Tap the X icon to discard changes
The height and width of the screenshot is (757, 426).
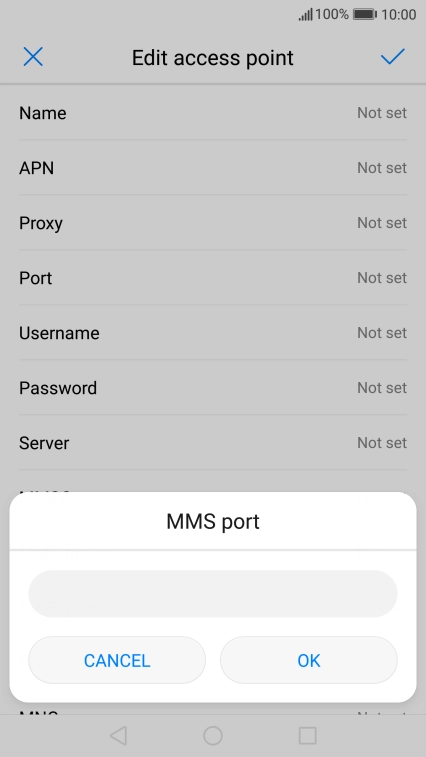33,57
